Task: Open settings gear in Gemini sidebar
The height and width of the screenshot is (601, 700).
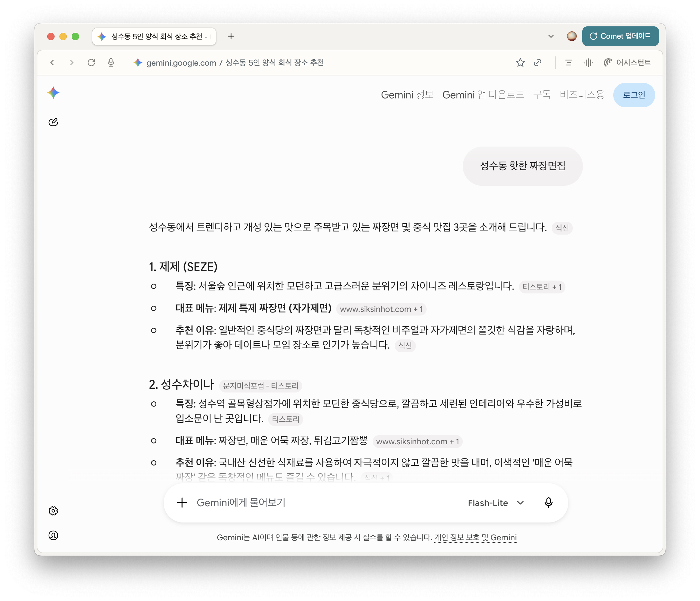Action: coord(53,511)
